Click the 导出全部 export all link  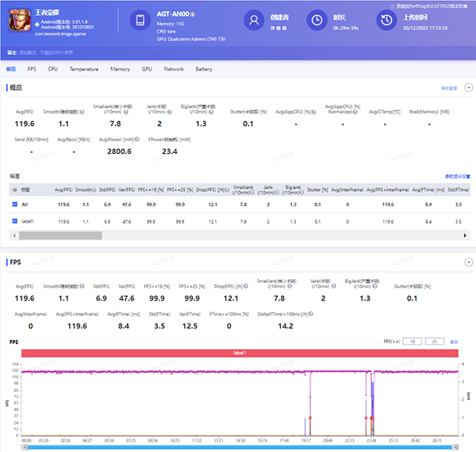[x=448, y=87]
